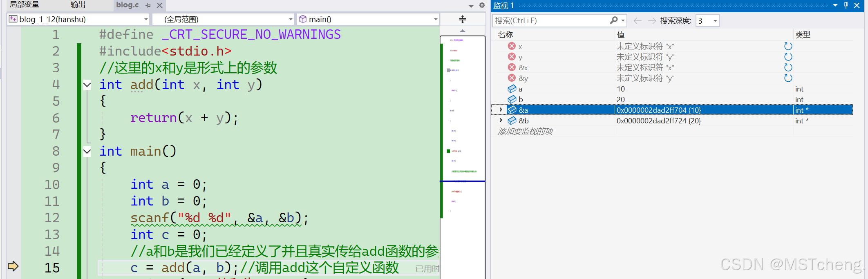
Task: Select the value 20 of variable b
Action: [621, 100]
